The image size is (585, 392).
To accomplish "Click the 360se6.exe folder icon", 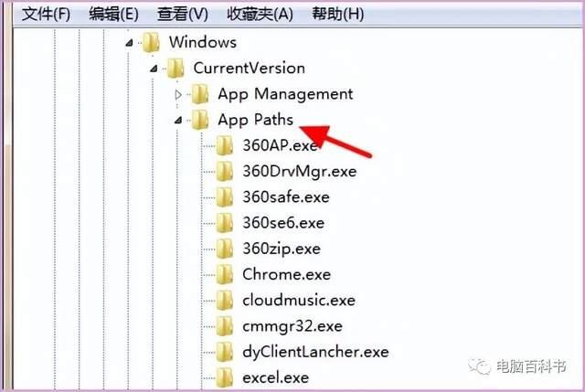I will 225,223.
